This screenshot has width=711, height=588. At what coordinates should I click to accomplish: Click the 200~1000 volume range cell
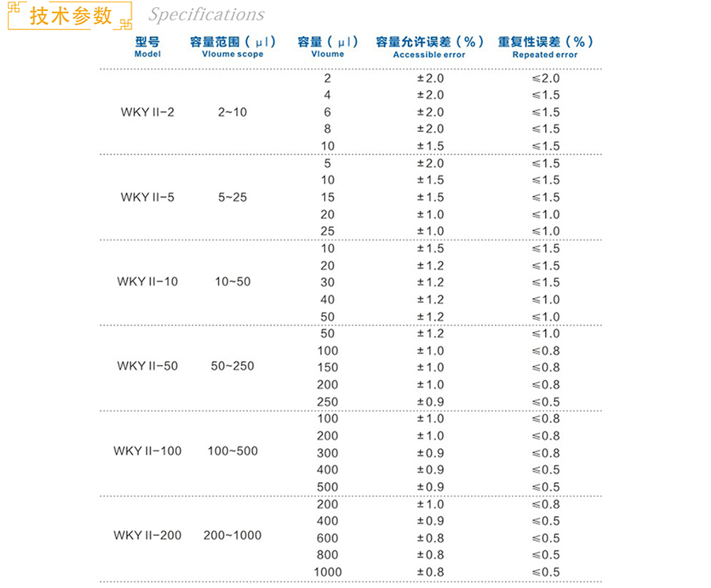tap(232, 535)
